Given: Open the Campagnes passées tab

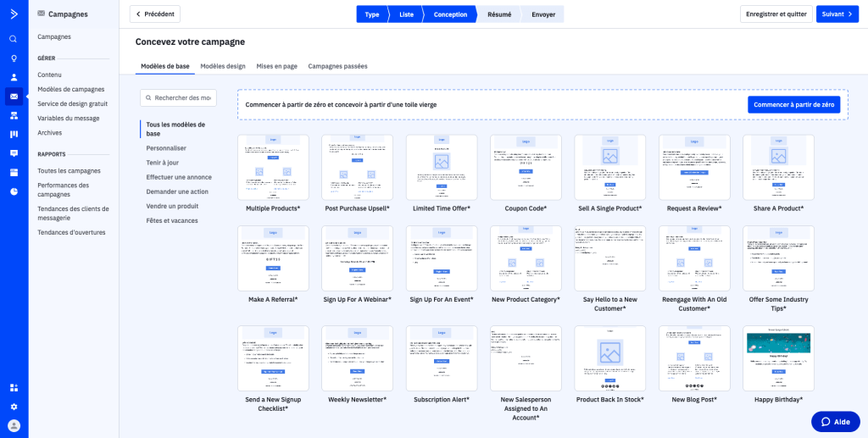Looking at the screenshot, I should tap(337, 66).
